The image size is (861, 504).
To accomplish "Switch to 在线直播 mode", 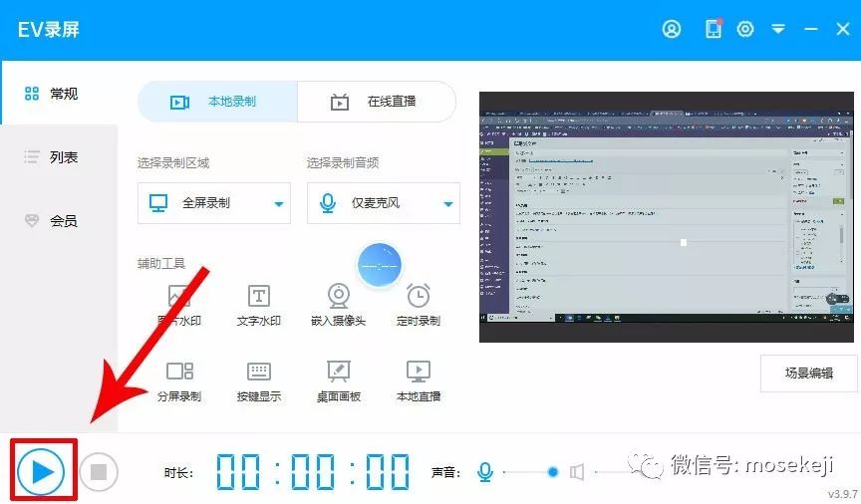I will pyautogui.click(x=377, y=102).
